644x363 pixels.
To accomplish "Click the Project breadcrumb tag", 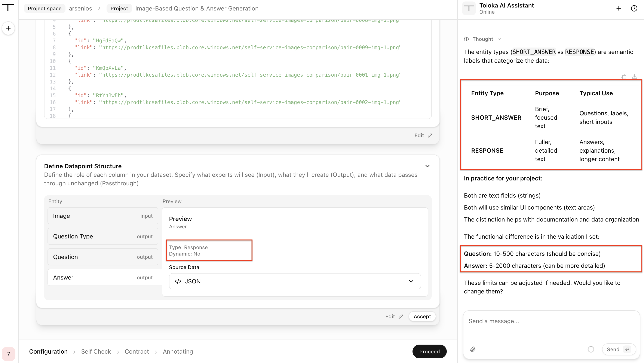I will (x=119, y=9).
